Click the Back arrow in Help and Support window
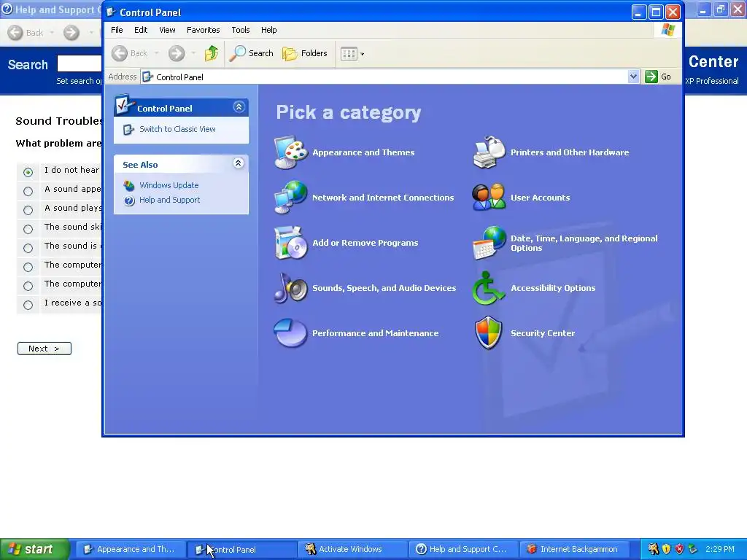Screen dimensions: 747x560 pyautogui.click(x=15, y=33)
